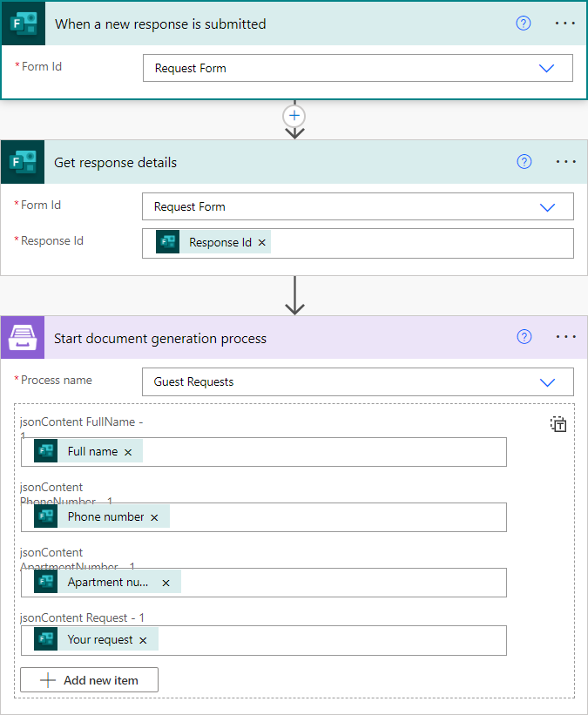Select the Phone number dynamic token
Screen dimensions: 588x715
(x=102, y=516)
